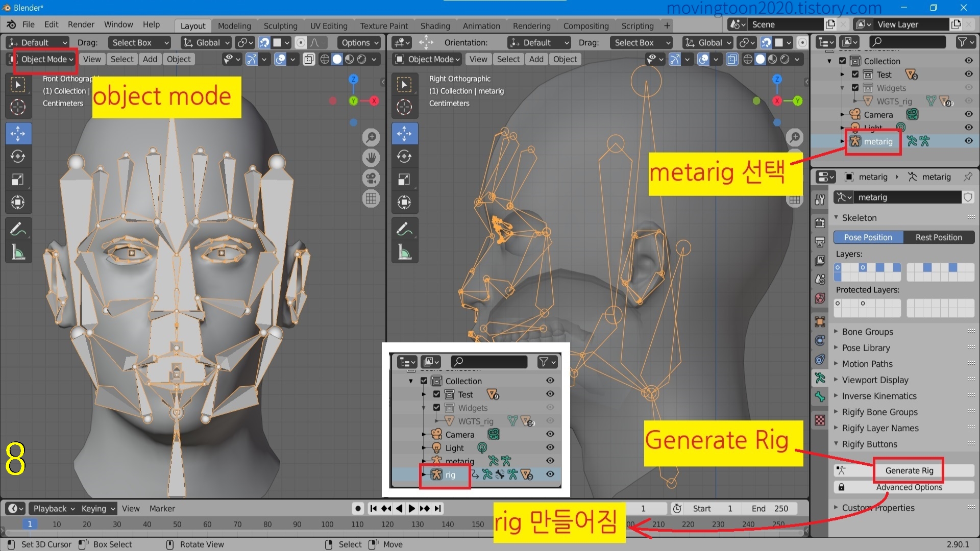
Task: Select the Cursor tool in left viewport
Action: pyautogui.click(x=18, y=107)
